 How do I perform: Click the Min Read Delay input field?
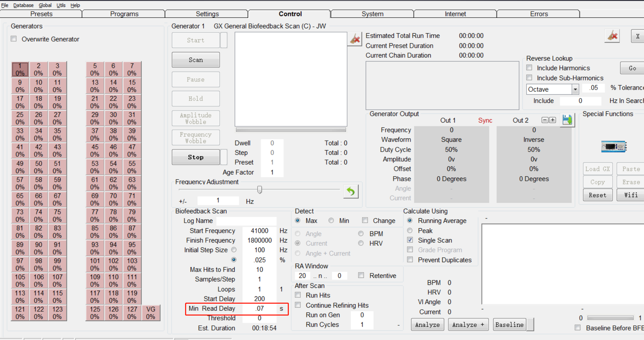tap(259, 309)
